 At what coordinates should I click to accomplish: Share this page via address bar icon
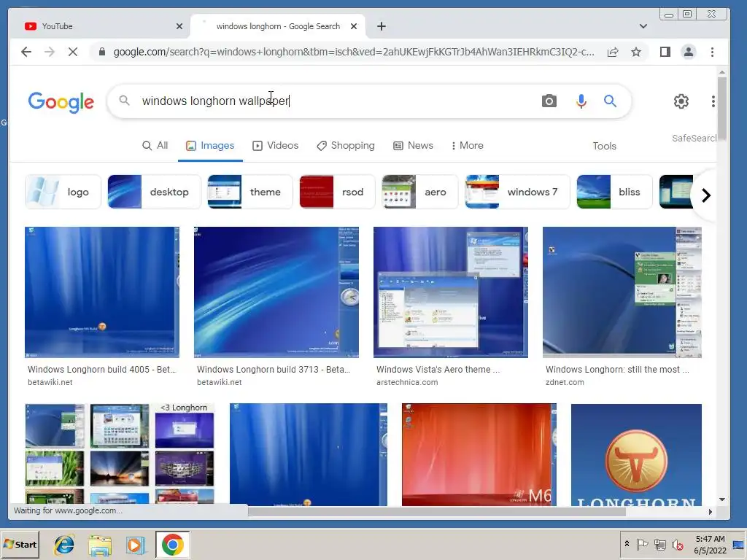(x=613, y=52)
